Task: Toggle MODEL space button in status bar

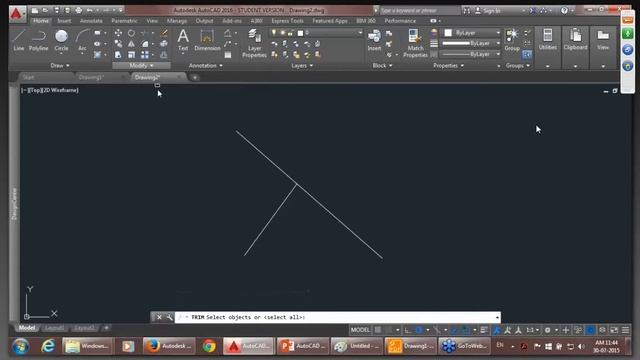Action: click(360, 330)
